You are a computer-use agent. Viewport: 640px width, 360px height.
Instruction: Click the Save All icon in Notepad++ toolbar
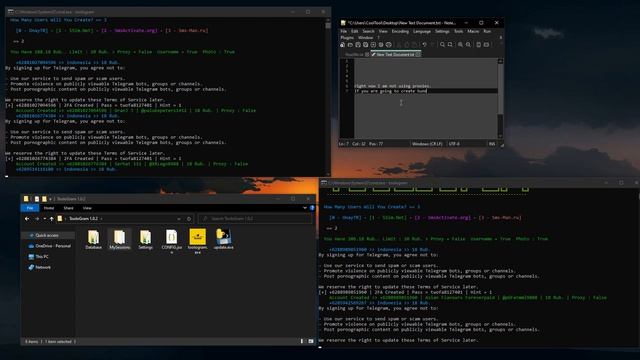[x=366, y=44]
